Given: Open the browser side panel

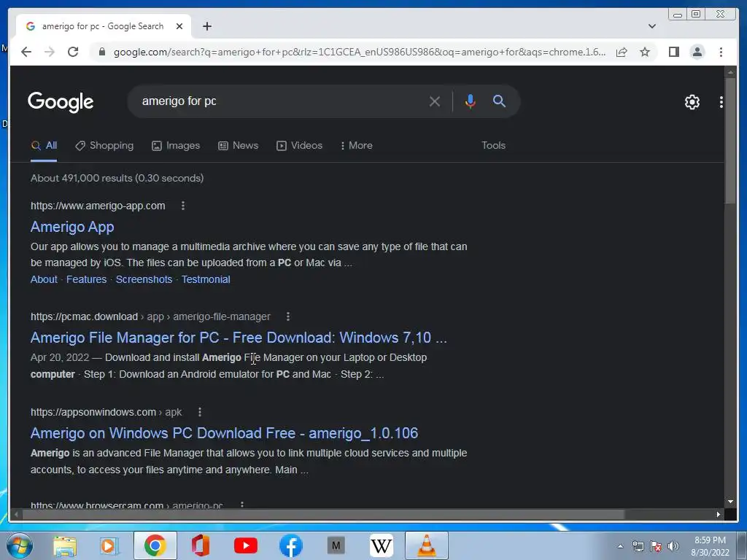Looking at the screenshot, I should tap(673, 52).
